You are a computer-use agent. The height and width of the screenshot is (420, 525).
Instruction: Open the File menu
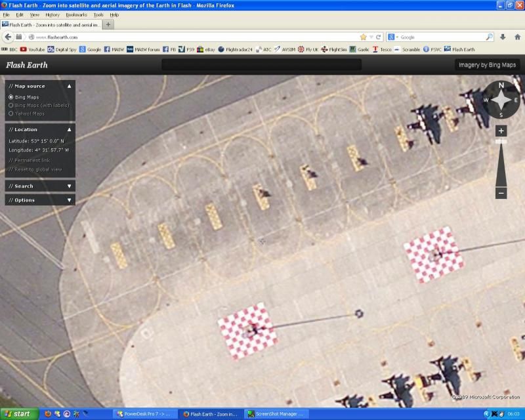click(x=6, y=14)
